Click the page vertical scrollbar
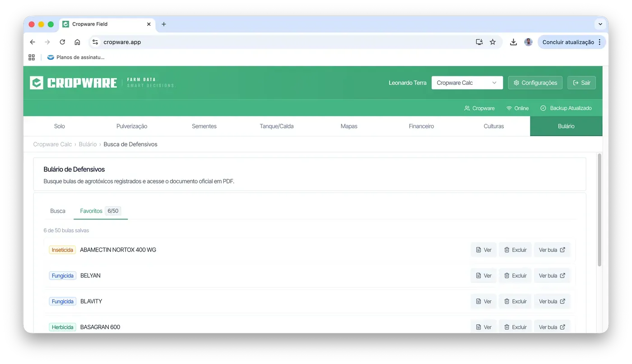 point(599,210)
